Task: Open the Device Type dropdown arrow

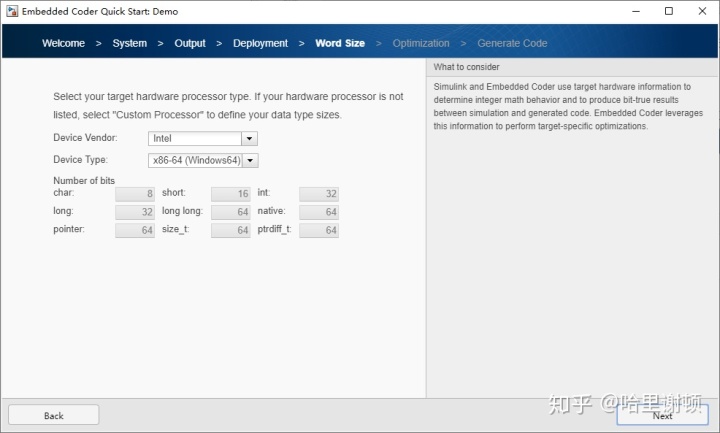Action: [250, 160]
